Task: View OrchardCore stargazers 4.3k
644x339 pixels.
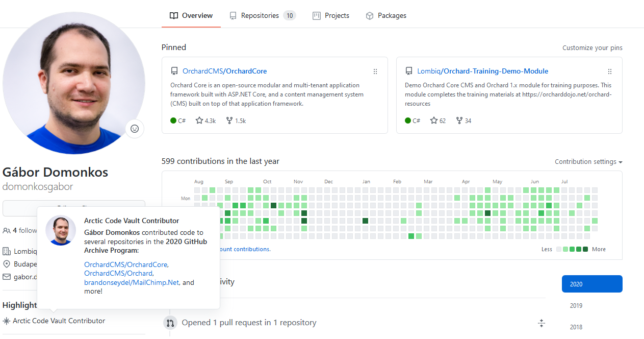Action: (206, 121)
